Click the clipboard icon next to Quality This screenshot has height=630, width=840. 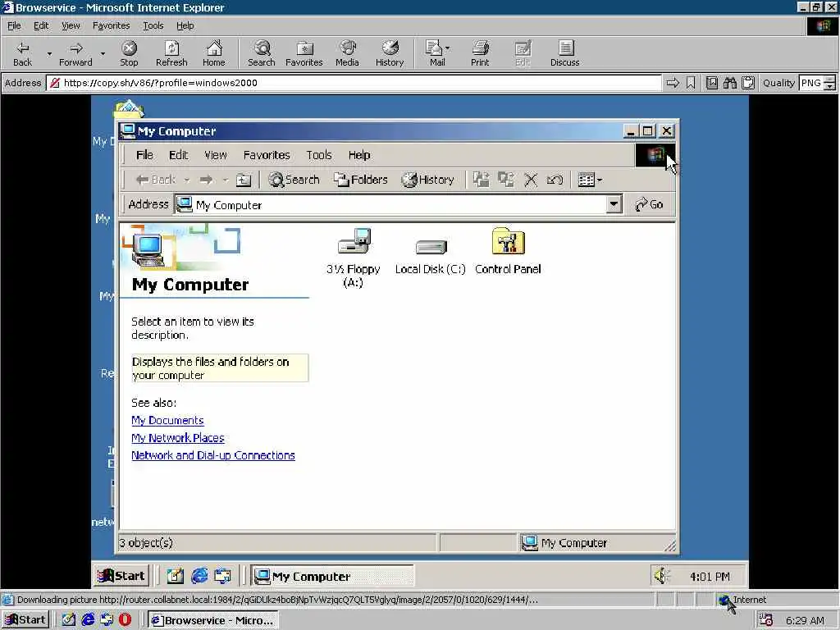[x=748, y=83]
